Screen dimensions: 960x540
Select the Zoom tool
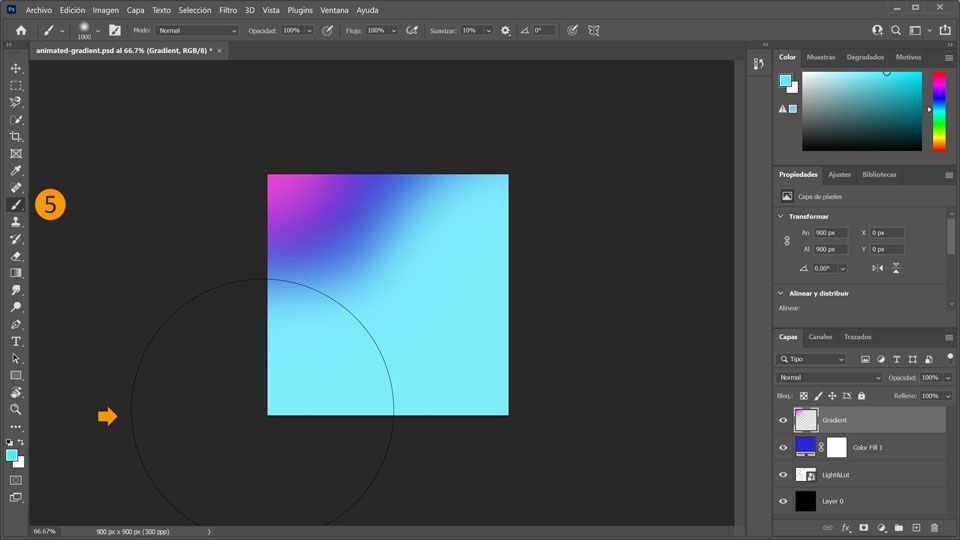pyautogui.click(x=16, y=409)
